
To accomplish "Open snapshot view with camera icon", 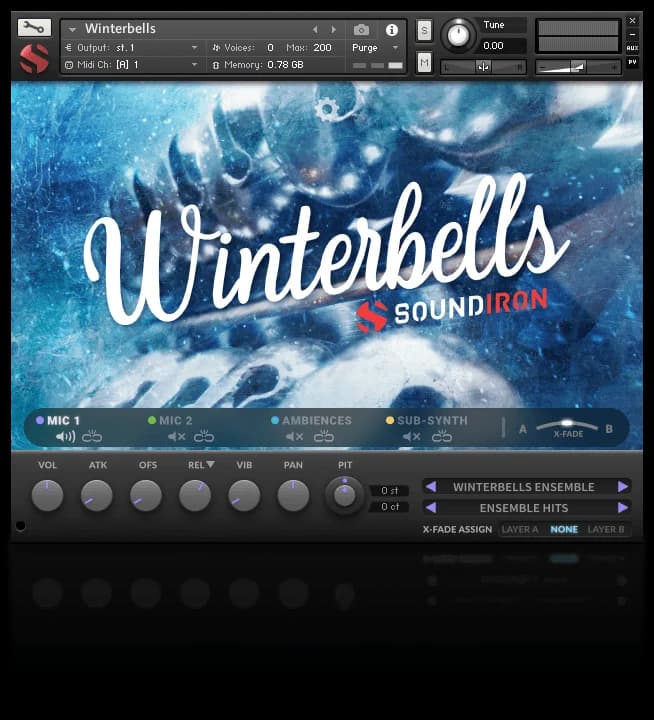I will [361, 30].
